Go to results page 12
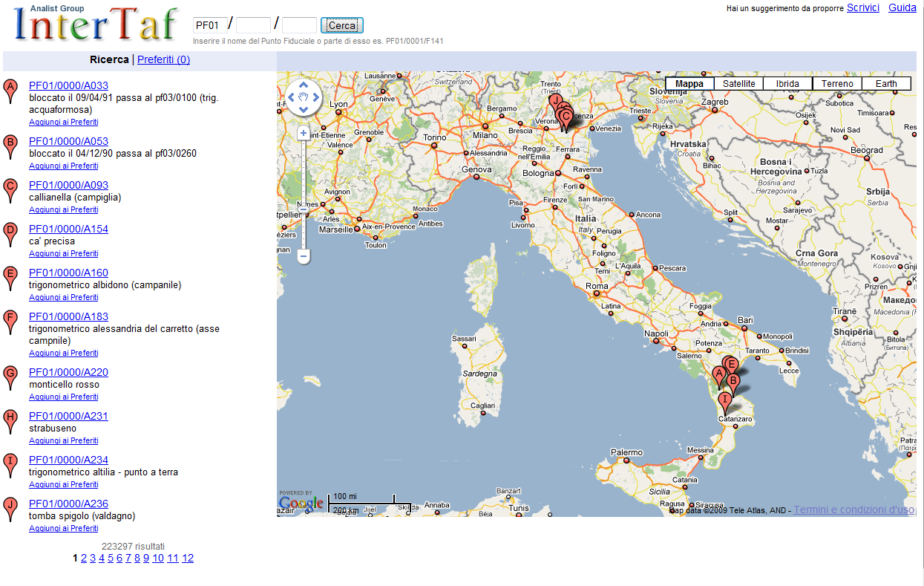Screen dimensions: 924x586 pos(188,558)
